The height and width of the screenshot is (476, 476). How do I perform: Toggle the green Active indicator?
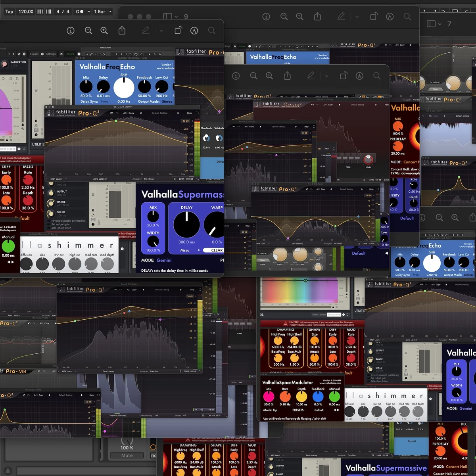(70, 54)
